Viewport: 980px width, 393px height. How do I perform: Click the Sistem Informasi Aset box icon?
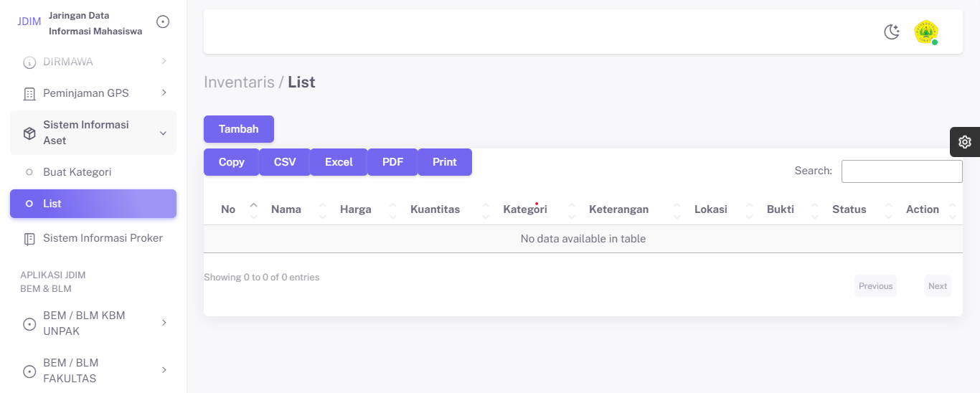click(x=29, y=133)
